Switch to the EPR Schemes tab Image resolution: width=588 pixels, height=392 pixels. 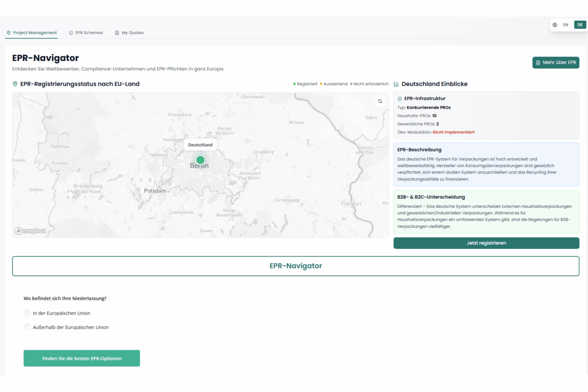click(89, 32)
